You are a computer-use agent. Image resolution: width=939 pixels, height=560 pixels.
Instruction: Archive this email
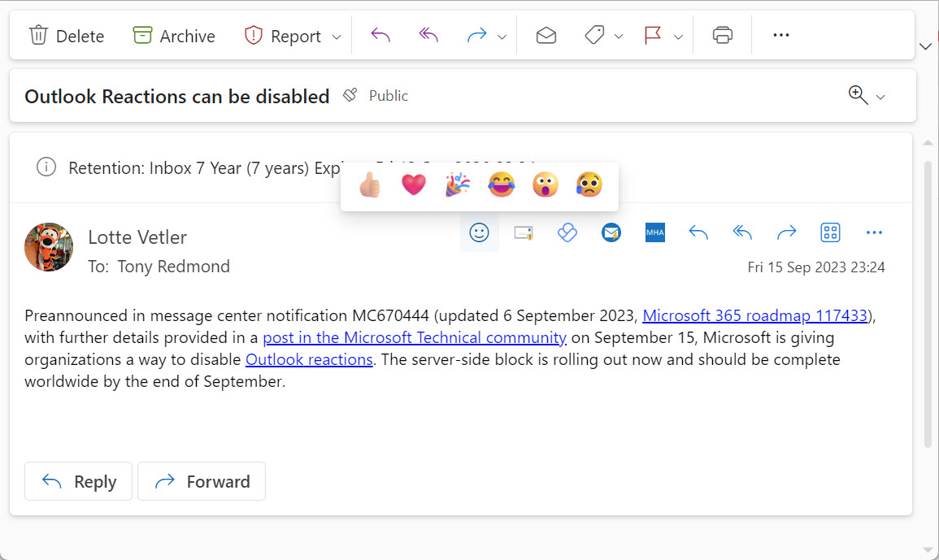pos(174,36)
